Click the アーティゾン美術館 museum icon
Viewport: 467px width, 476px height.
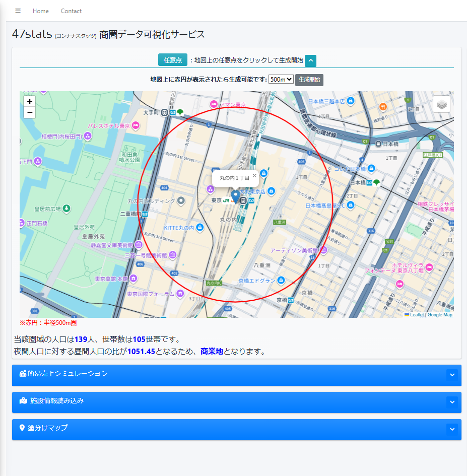pyautogui.click(x=324, y=250)
